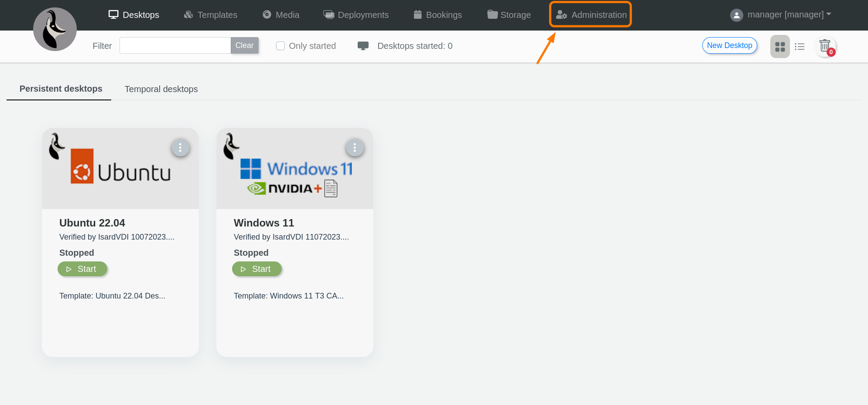Start the Ubuntu 22.04 desktop
Image resolution: width=868 pixels, height=405 pixels.
pyautogui.click(x=82, y=269)
